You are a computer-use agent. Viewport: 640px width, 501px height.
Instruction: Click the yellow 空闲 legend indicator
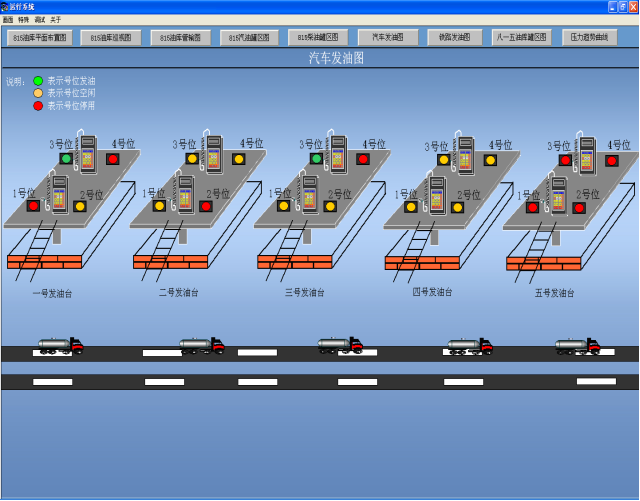[x=38, y=93]
